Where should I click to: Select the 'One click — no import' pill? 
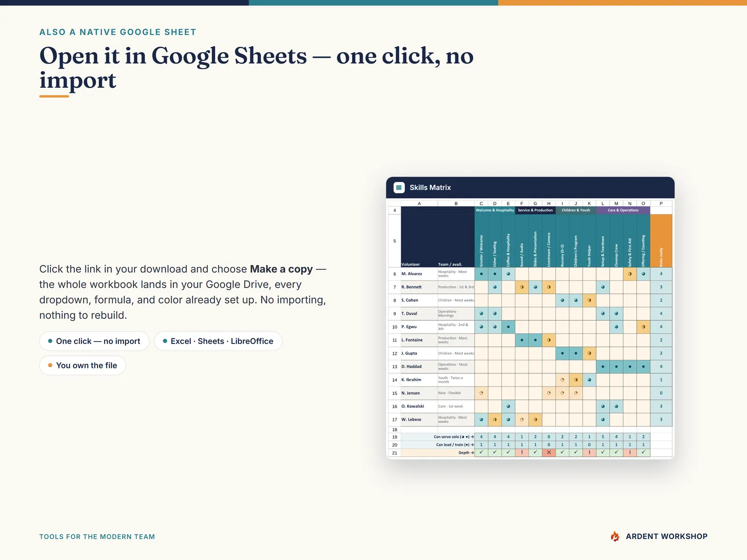(x=94, y=341)
